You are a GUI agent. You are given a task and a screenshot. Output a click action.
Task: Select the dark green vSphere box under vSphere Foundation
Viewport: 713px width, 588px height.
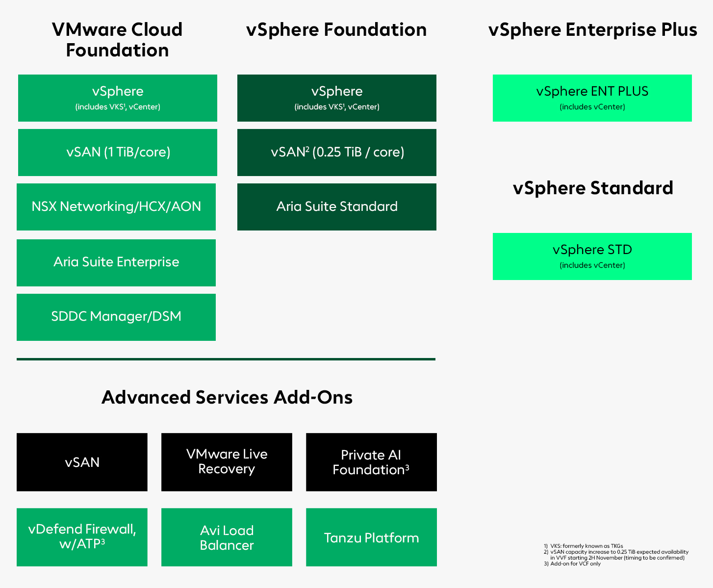[x=337, y=98]
